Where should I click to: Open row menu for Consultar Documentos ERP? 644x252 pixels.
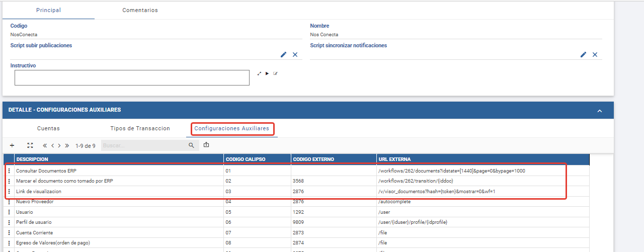[9, 171]
